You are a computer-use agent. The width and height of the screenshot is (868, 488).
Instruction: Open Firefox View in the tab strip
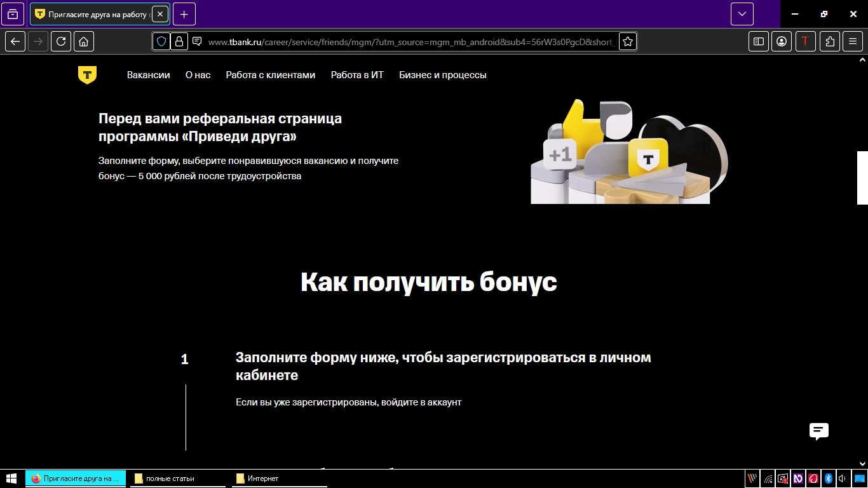(13, 14)
